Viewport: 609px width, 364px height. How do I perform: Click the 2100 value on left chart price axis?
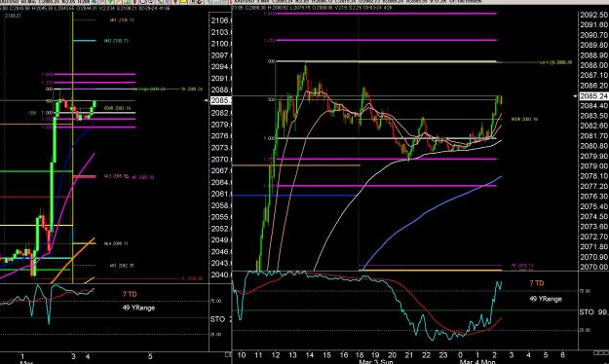coord(221,44)
